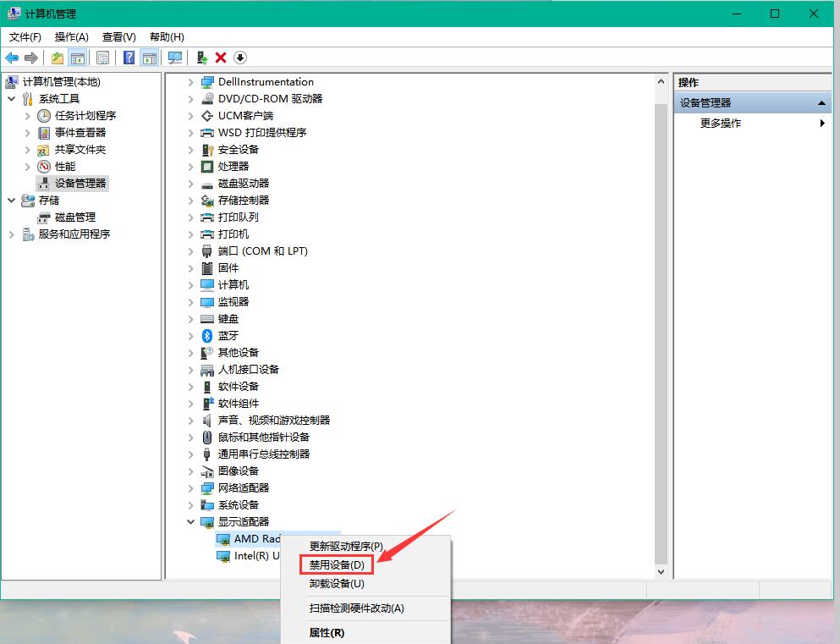Click the update driver toolbar icon
This screenshot has height=644, width=840.
(202, 58)
